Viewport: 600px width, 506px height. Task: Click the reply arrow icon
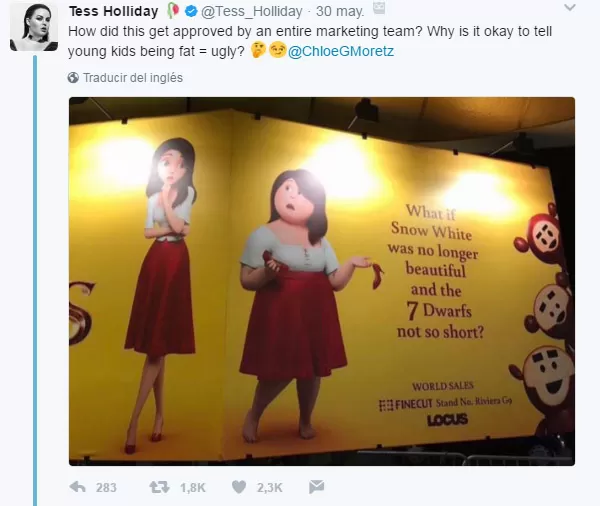(77, 487)
